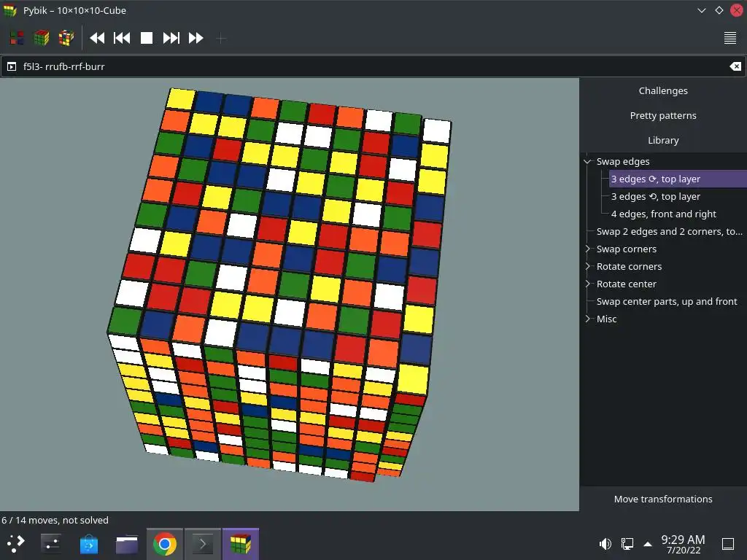Collapse the Swap edges tree node
The image size is (747, 560).
(x=587, y=161)
